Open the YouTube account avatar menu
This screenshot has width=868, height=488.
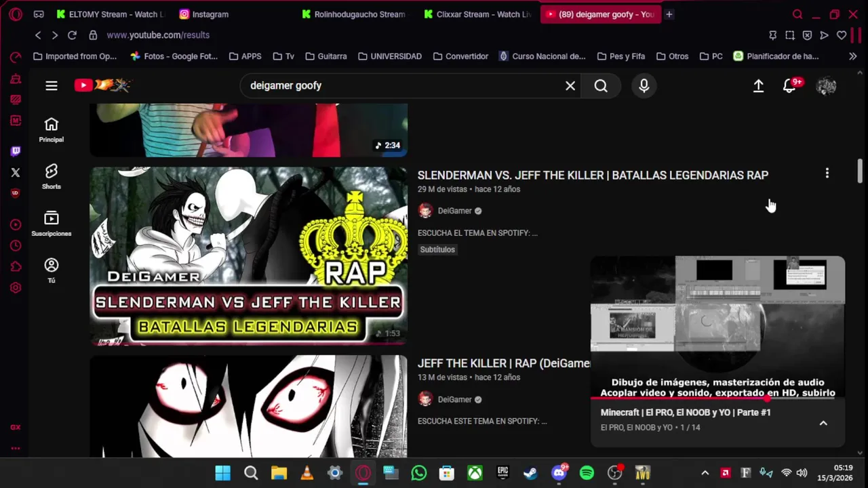pyautogui.click(x=826, y=85)
